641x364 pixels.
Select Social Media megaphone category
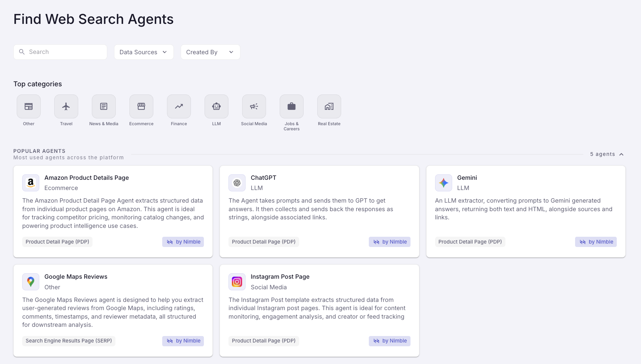254,106
